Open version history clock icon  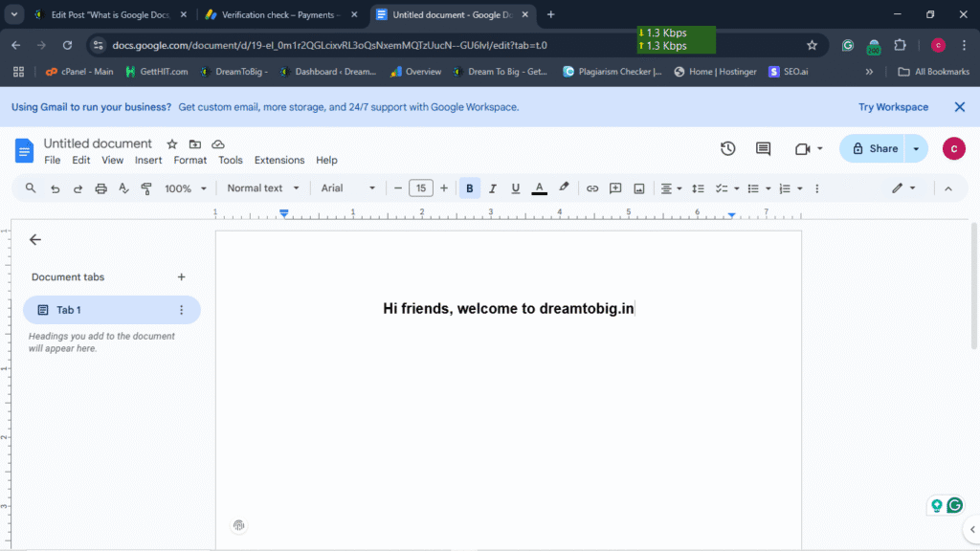click(728, 149)
